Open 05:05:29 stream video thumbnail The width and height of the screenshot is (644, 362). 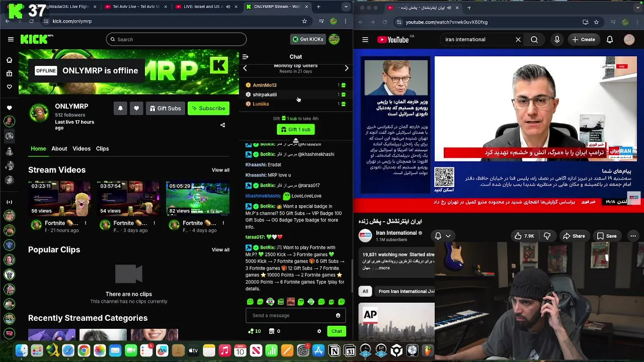(x=198, y=199)
